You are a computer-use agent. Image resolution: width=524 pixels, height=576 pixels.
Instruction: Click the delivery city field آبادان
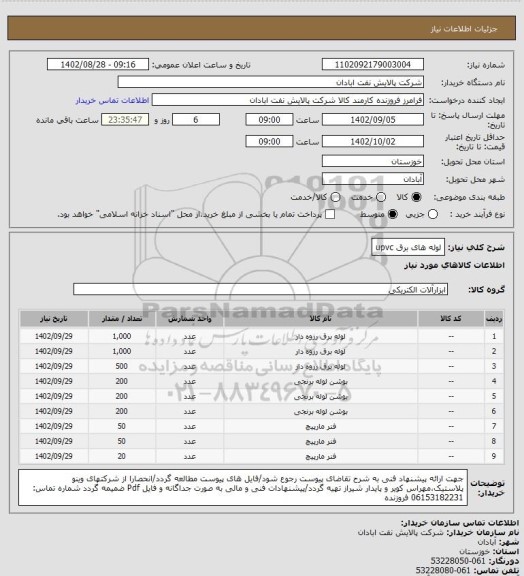(x=373, y=179)
